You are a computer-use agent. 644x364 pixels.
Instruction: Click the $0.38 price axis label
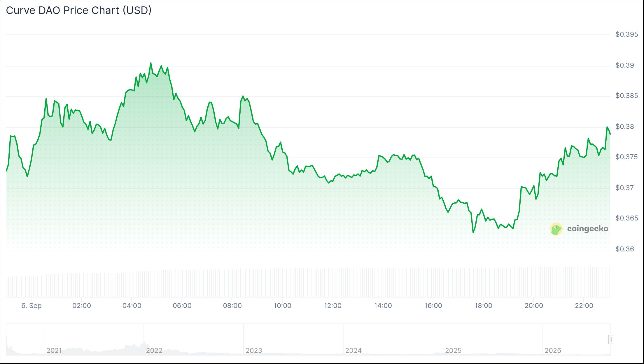[625, 127]
